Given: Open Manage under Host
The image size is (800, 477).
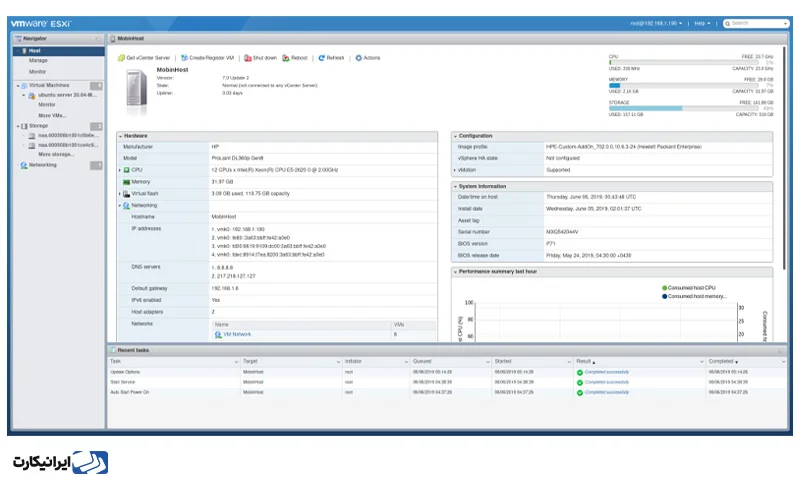Looking at the screenshot, I should [x=38, y=61].
